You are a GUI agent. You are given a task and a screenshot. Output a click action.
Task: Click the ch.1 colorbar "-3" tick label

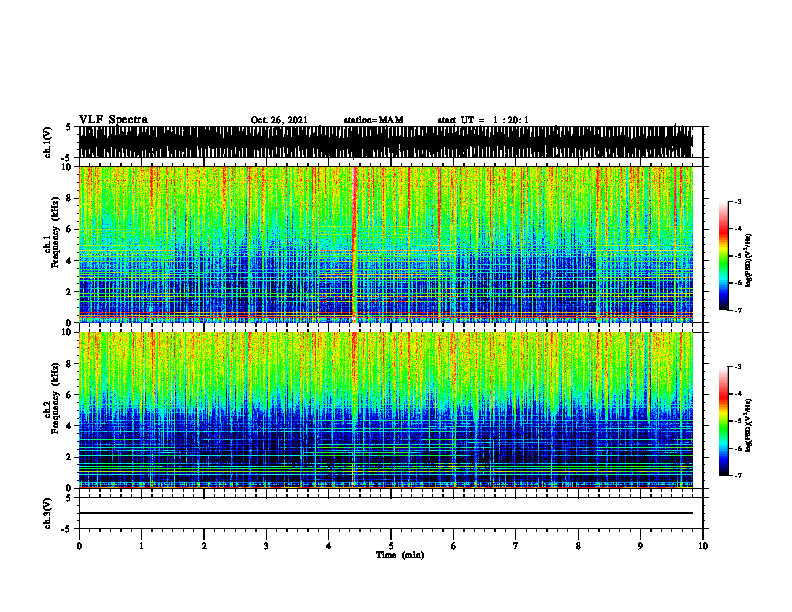tap(738, 201)
